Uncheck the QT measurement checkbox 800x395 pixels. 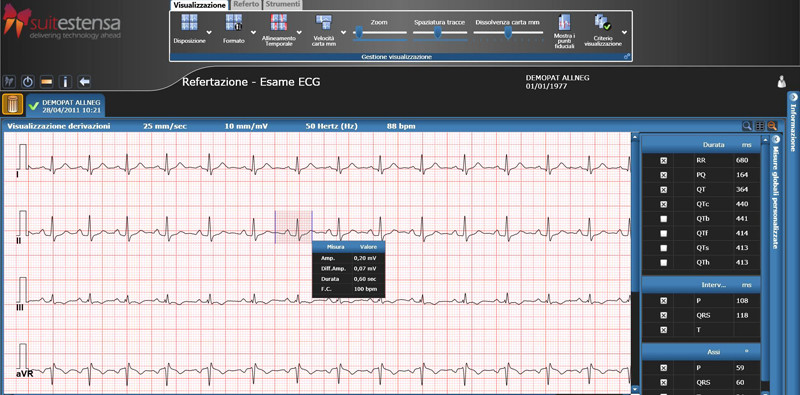tap(663, 190)
